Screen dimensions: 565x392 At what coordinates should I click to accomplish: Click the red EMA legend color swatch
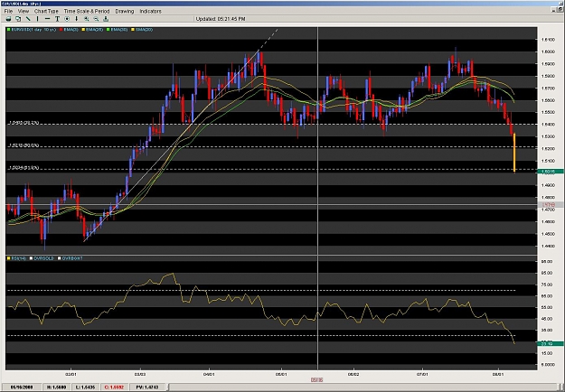61,30
